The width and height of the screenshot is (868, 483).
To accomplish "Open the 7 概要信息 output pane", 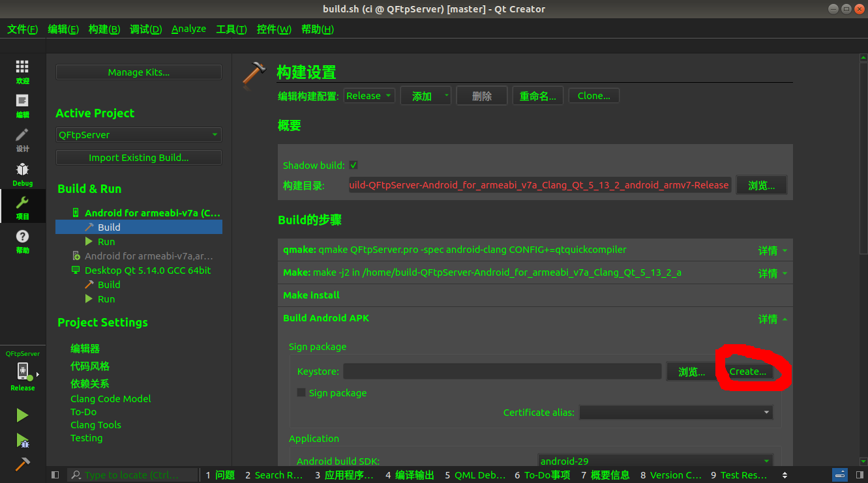I will [605, 475].
